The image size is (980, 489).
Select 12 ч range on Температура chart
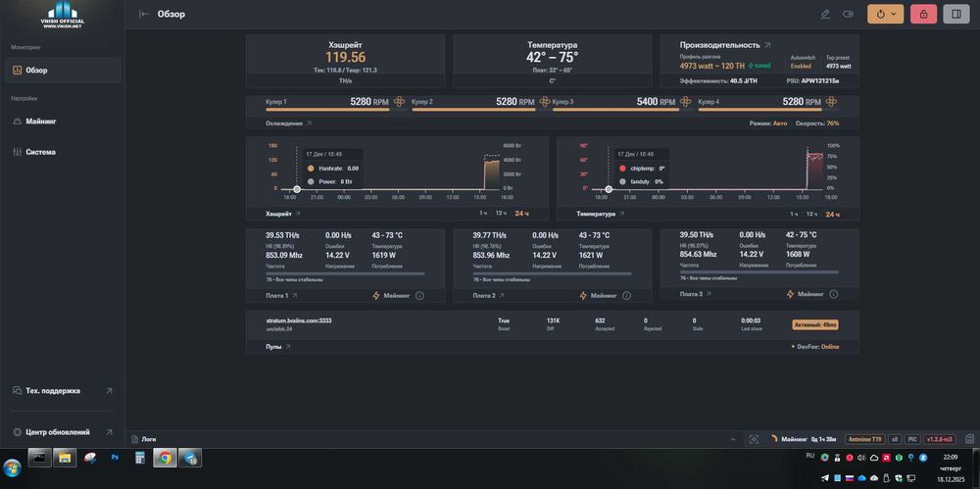click(811, 214)
